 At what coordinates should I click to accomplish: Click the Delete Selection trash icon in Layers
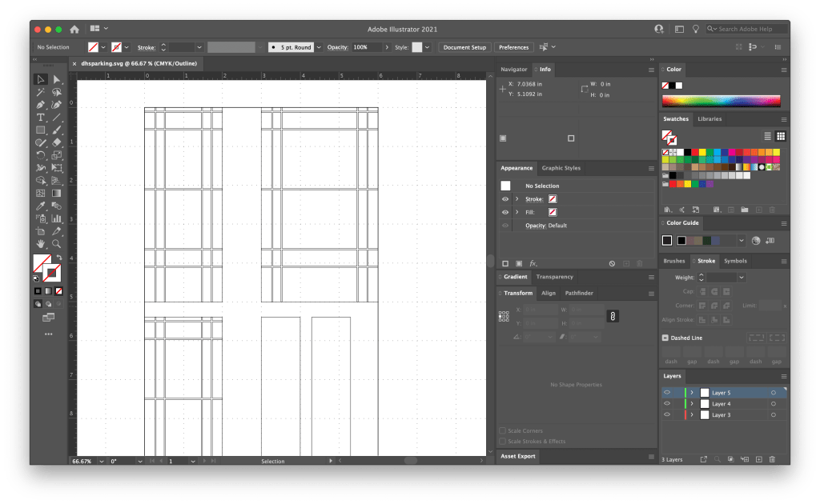(x=772, y=459)
